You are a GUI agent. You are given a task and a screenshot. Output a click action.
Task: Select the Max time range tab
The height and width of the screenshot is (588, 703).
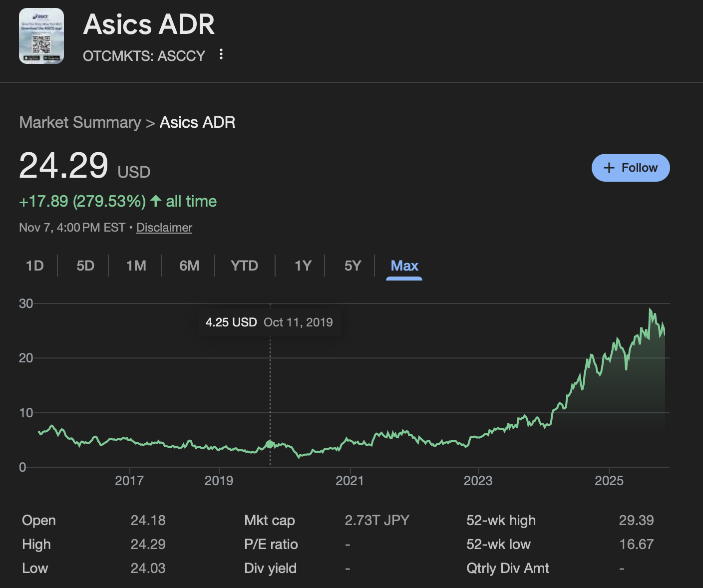(404, 266)
